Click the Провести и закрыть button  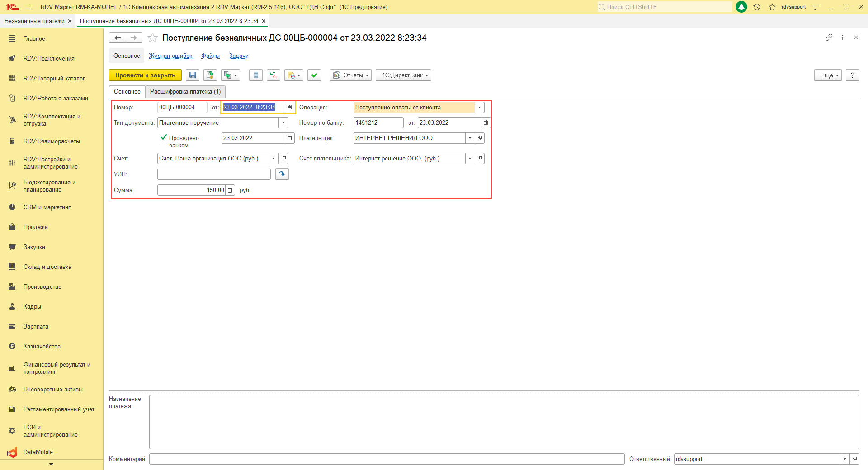pos(145,75)
